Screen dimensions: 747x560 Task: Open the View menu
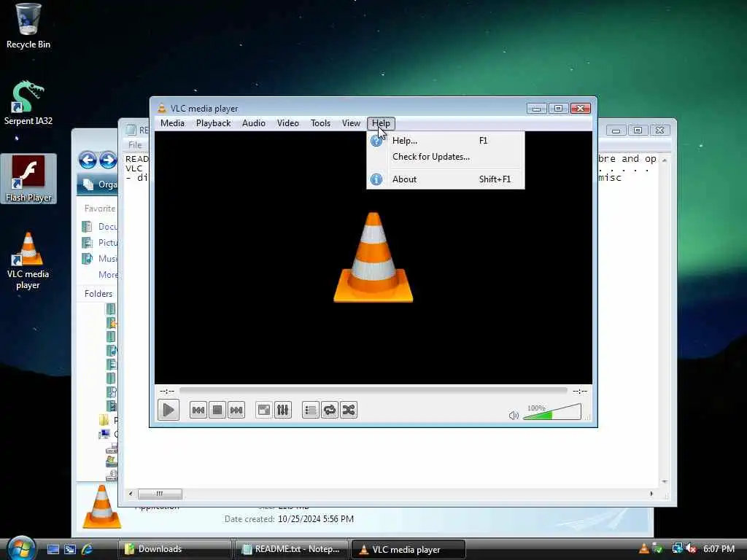pyautogui.click(x=351, y=123)
